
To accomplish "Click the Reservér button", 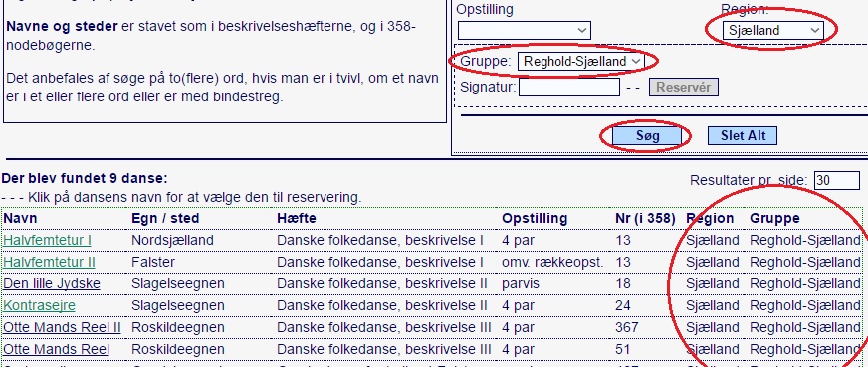I will (x=684, y=87).
